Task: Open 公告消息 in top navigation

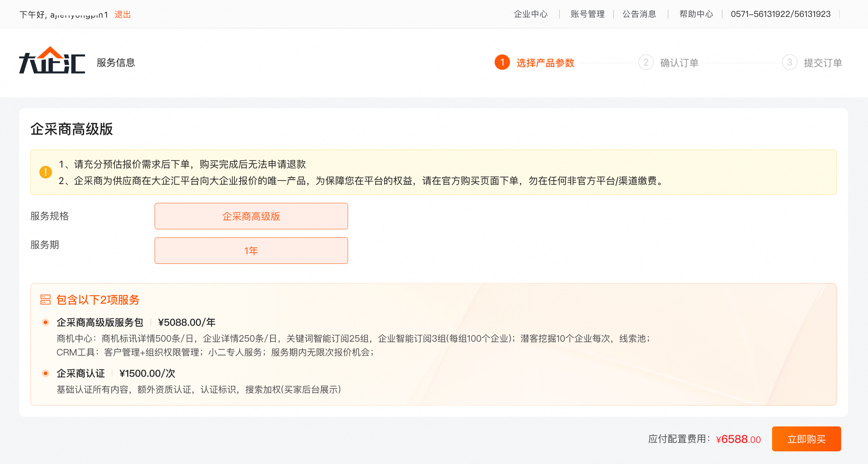Action: coord(639,14)
